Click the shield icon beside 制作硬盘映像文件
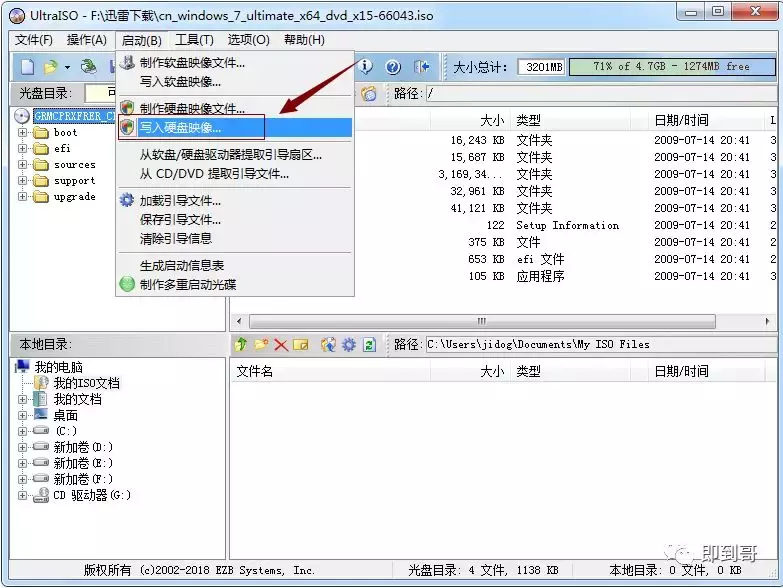Viewport: 783px width, 588px height. point(127,108)
